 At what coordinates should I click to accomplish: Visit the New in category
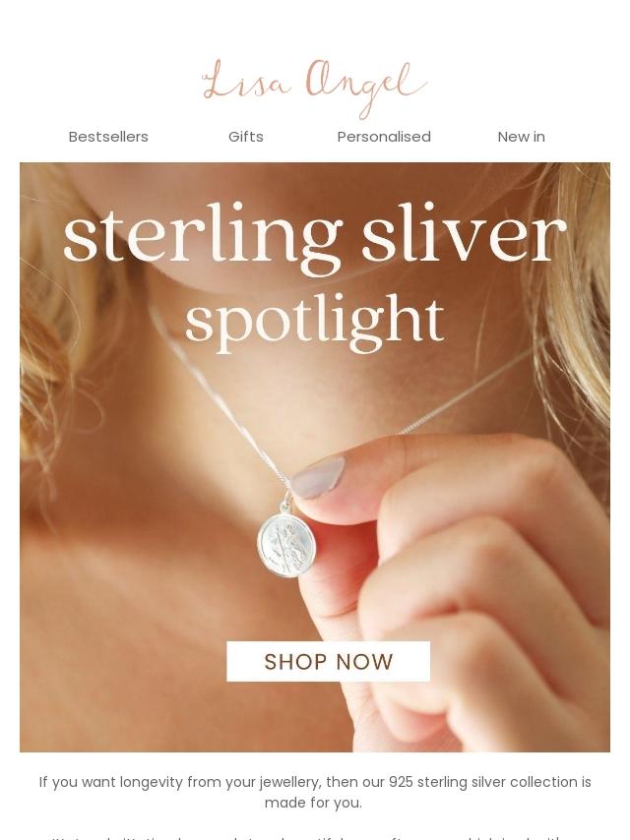521,137
